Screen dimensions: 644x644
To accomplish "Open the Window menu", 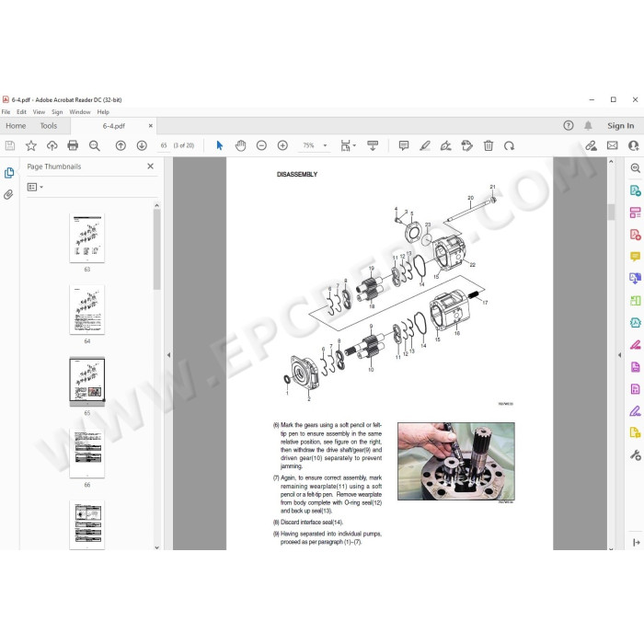I will (80, 111).
